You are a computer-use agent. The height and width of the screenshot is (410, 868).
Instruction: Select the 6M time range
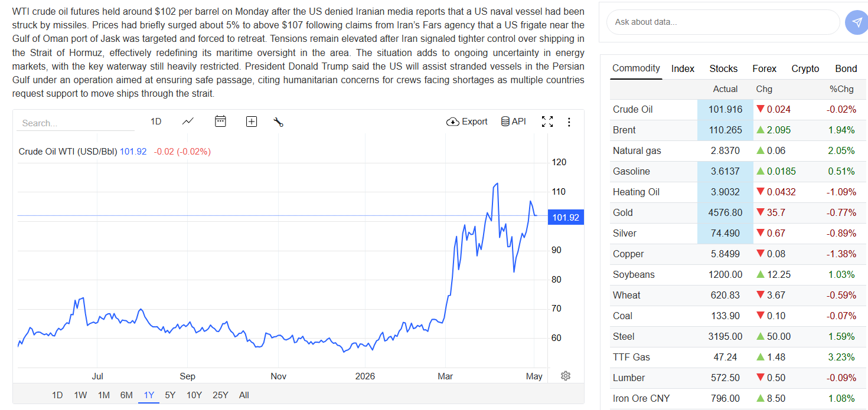pos(126,395)
